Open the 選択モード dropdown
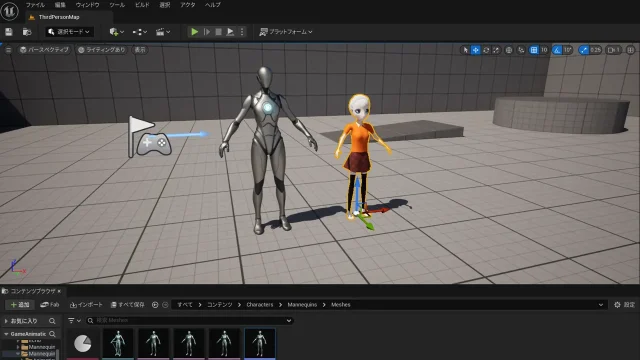The width and height of the screenshot is (640, 360). click(x=69, y=32)
